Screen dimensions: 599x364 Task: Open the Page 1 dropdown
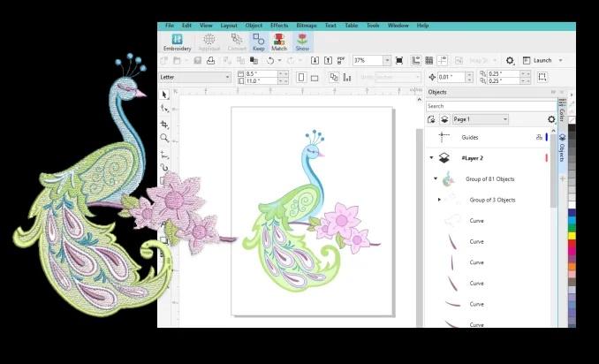pyautogui.click(x=504, y=119)
